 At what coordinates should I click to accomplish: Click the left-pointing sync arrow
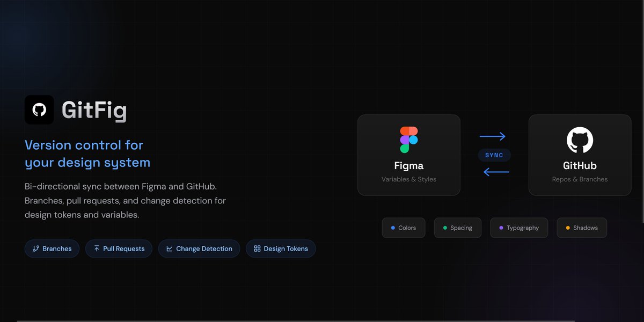(x=496, y=172)
